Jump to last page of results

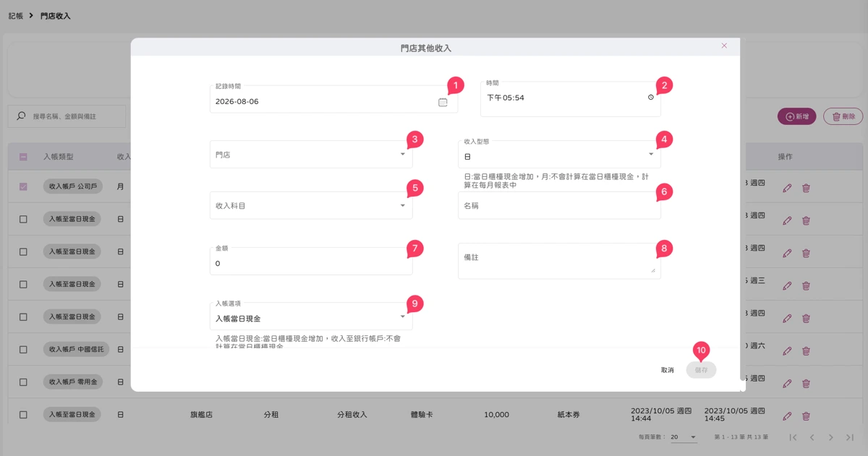tap(850, 437)
